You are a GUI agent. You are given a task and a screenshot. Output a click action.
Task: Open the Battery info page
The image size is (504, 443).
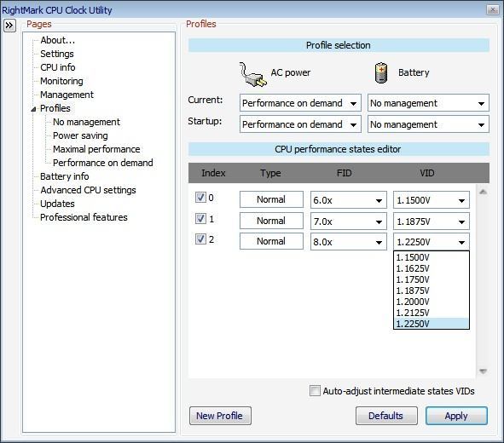point(64,176)
